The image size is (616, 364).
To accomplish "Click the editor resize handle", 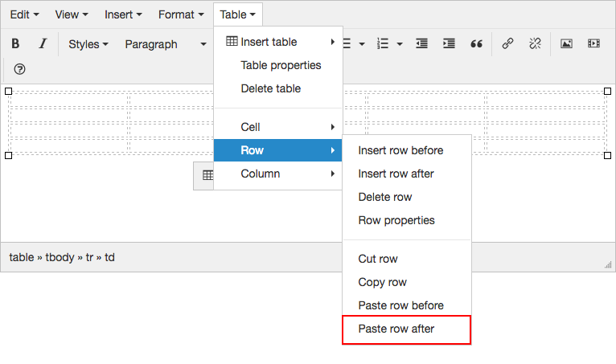I will point(608,264).
